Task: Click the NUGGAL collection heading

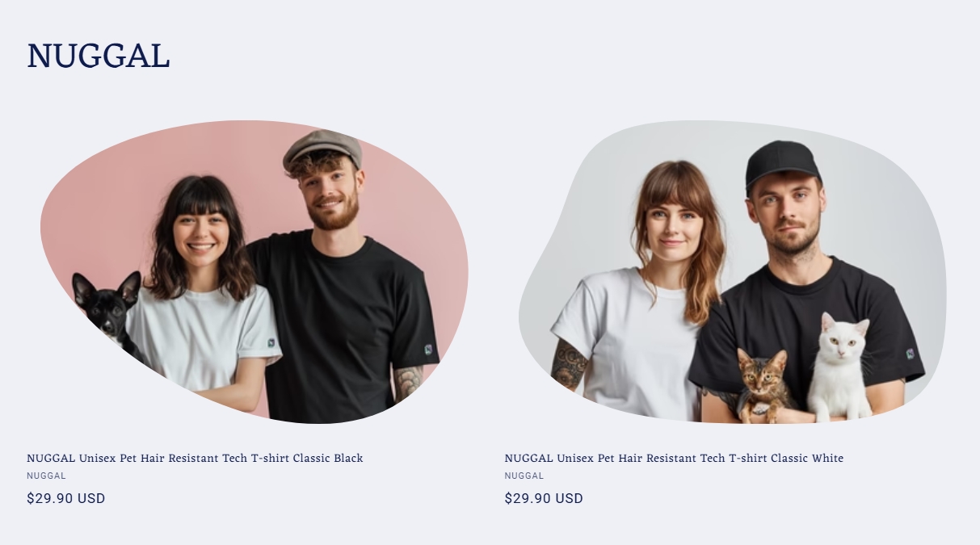Action: 99,56
